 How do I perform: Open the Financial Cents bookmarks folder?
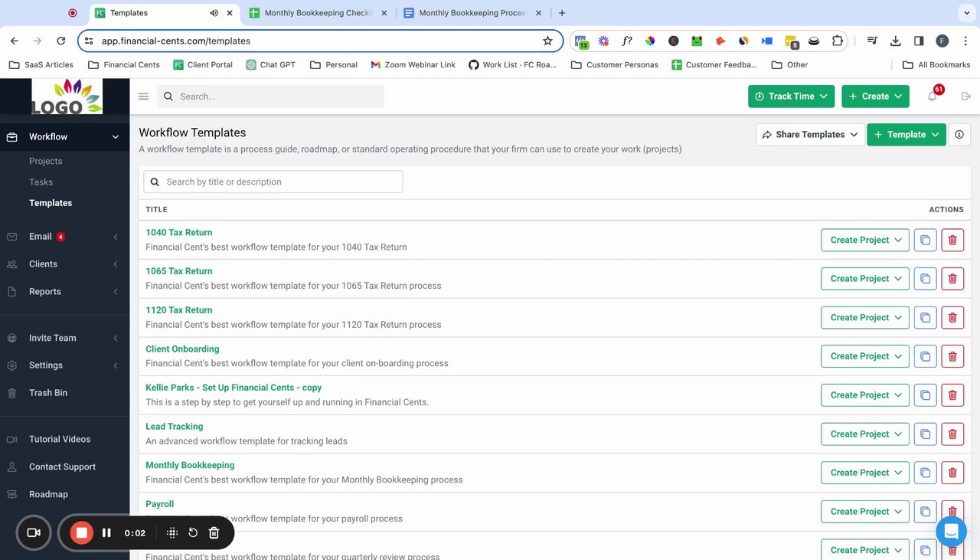pos(124,65)
